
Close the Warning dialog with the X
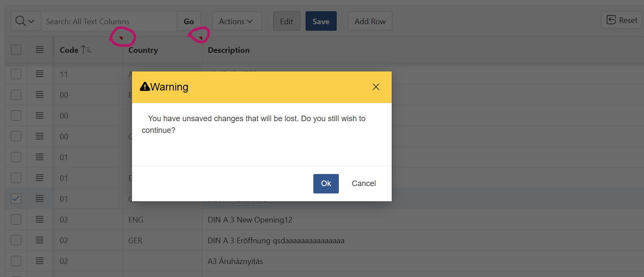click(x=376, y=87)
